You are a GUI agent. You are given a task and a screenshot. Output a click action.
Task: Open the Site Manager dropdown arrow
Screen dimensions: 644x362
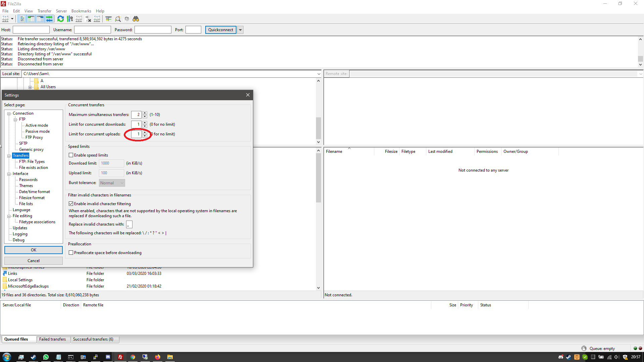[12, 19]
